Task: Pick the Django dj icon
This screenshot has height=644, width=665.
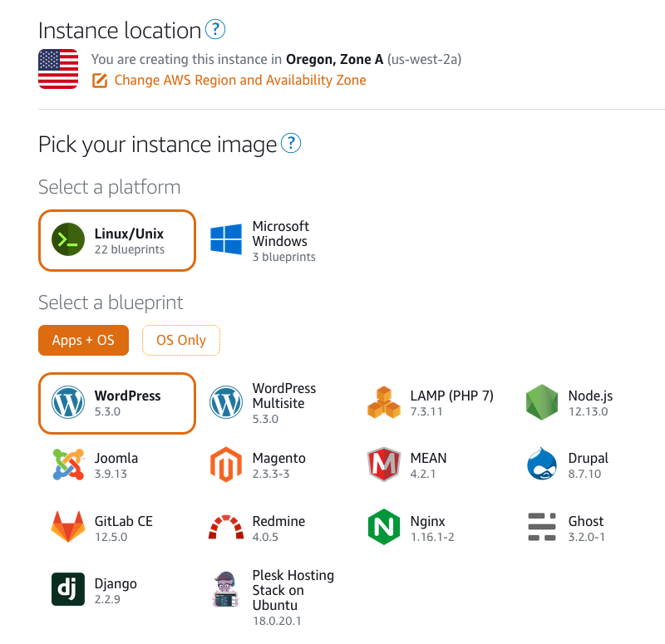Action: (x=68, y=589)
